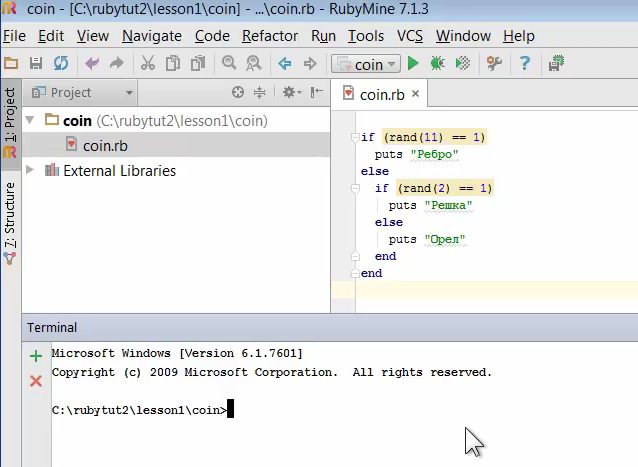Click fold marker at the inner end line
The height and width of the screenshot is (467, 638).
click(x=355, y=256)
